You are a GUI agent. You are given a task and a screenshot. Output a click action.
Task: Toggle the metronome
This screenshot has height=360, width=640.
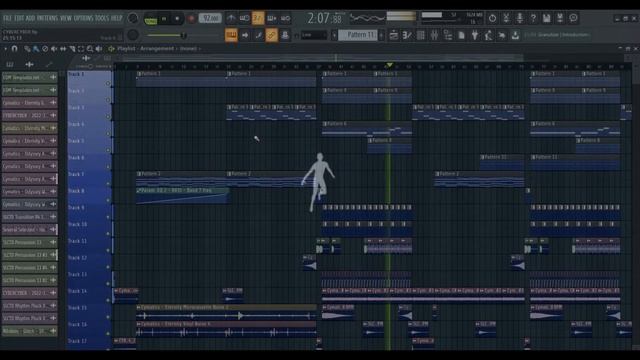[231, 18]
